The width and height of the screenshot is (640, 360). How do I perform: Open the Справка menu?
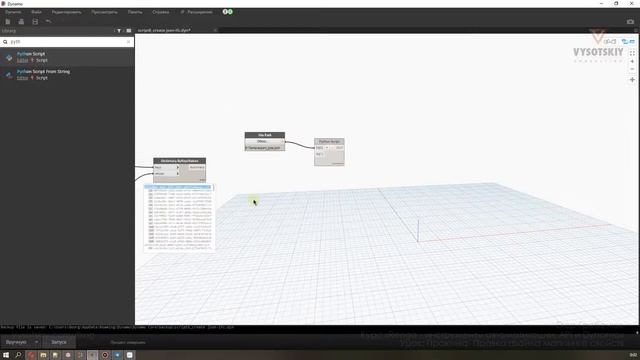[160, 12]
